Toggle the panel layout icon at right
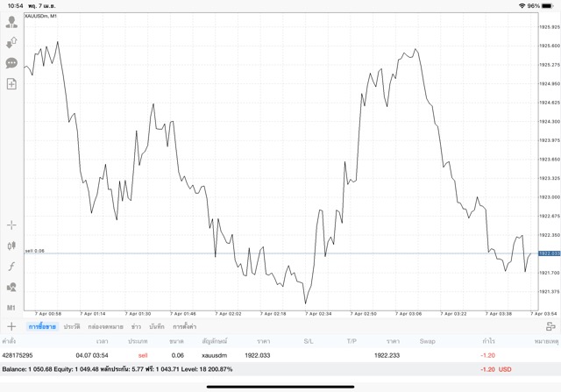561x392 pixels. tap(550, 326)
